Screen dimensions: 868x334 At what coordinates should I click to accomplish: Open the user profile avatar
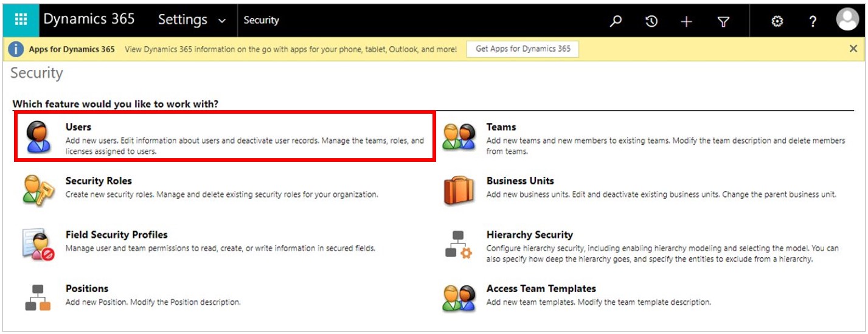point(847,20)
